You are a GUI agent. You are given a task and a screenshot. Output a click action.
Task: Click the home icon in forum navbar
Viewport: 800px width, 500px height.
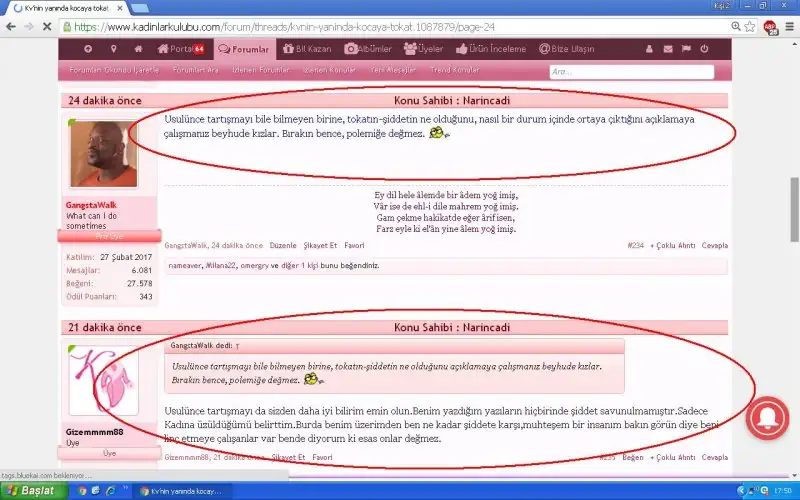138,48
